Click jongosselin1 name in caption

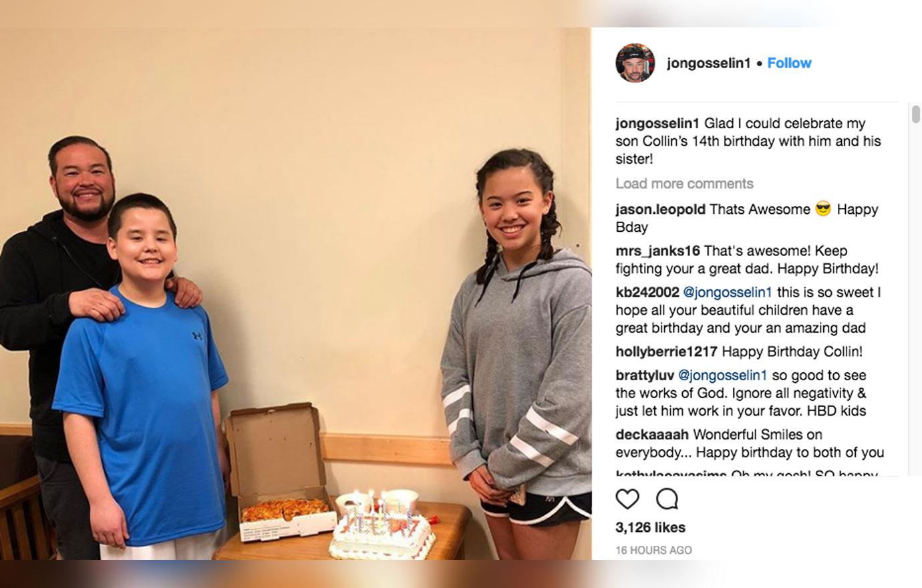pyautogui.click(x=657, y=124)
